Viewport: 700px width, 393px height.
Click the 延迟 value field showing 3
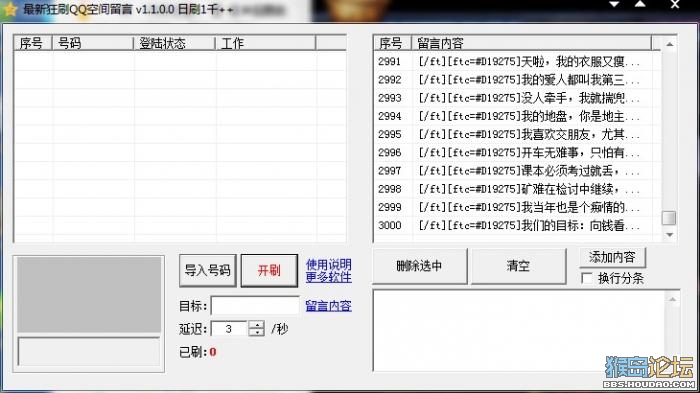point(229,329)
